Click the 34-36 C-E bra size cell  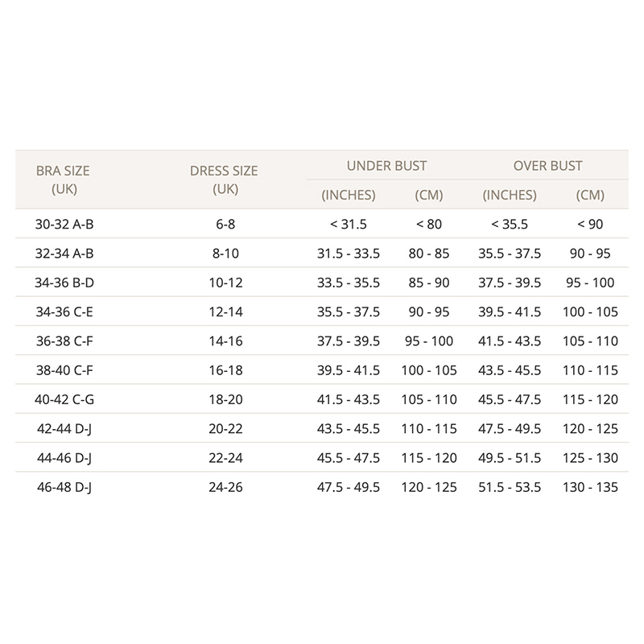tap(64, 312)
